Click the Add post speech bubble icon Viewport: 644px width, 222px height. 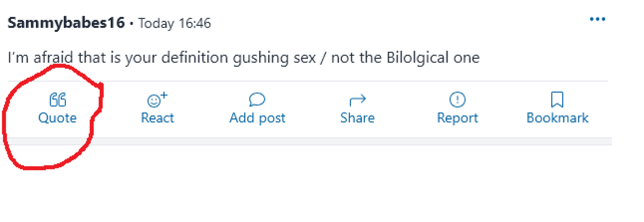[x=257, y=99]
